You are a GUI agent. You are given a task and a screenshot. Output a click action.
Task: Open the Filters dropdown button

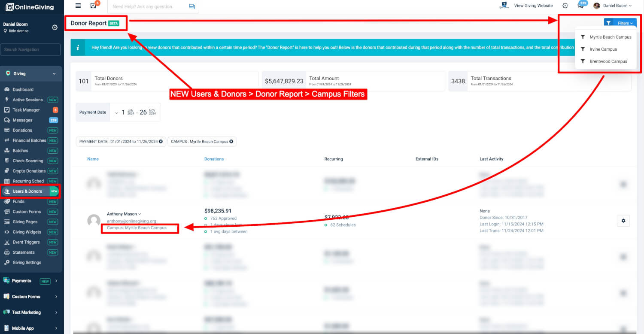620,23
